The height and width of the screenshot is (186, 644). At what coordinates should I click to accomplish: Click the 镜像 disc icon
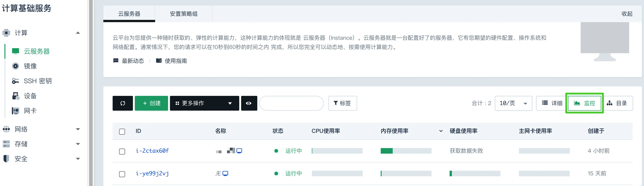point(16,66)
